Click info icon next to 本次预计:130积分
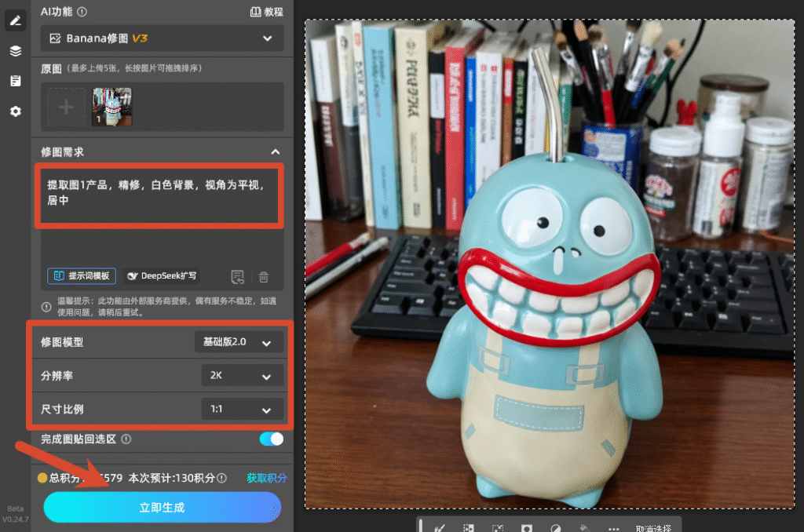804x532 pixels. pyautogui.click(x=221, y=478)
